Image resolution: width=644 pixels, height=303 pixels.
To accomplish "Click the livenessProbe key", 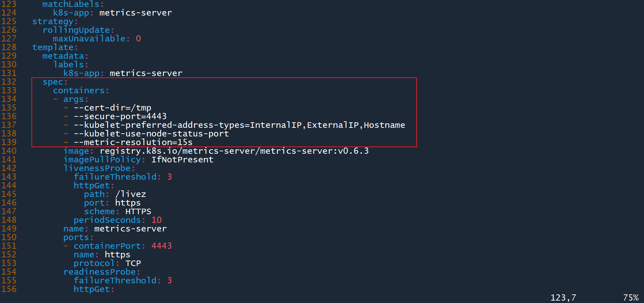I will tap(97, 168).
